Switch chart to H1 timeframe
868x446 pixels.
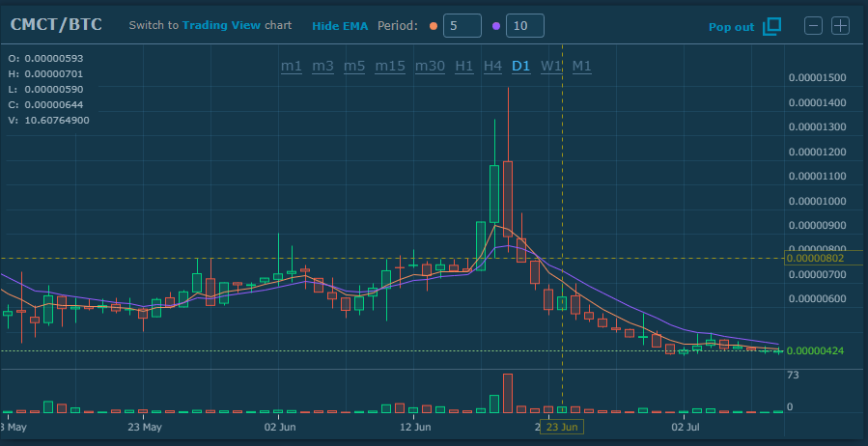464,66
